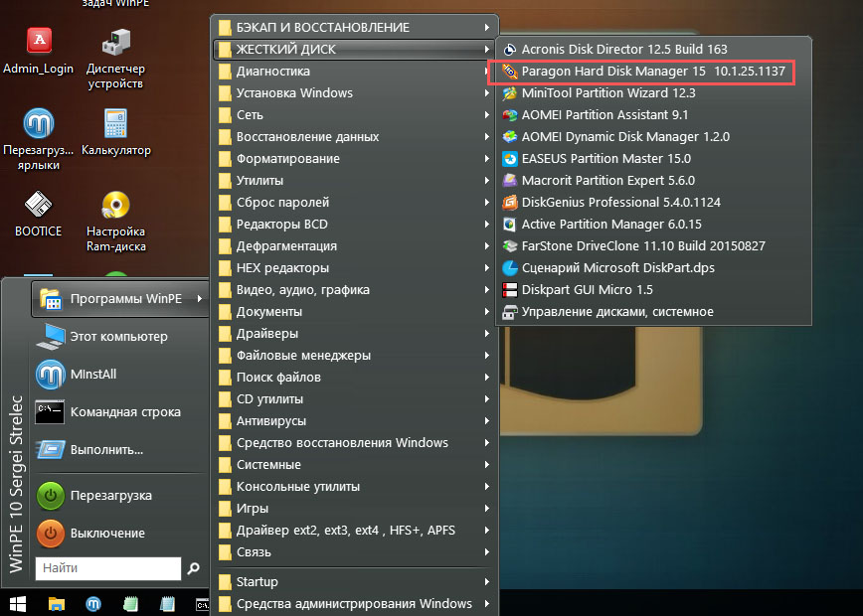Viewport: 863px width, 616px height.
Task: Open the Дефрагментация menu folder
Action: point(354,246)
